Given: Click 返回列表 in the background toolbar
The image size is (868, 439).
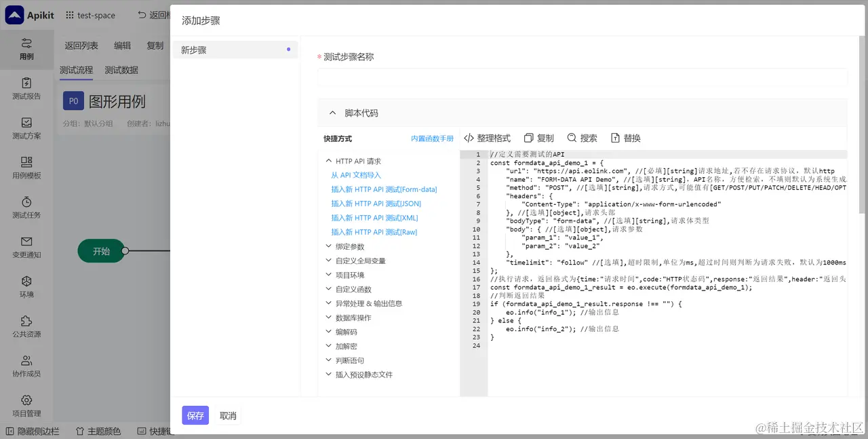Looking at the screenshot, I should [81, 45].
